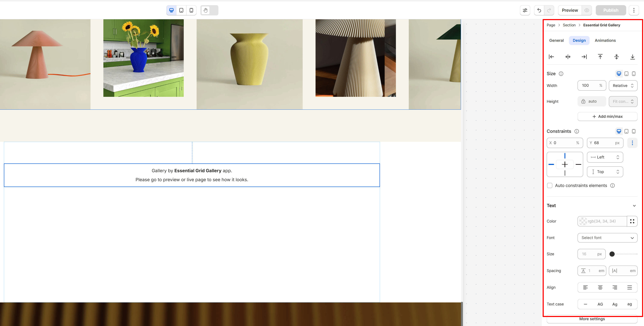This screenshot has height=326, width=644.
Task: Select the hand pan tool
Action: tap(206, 10)
